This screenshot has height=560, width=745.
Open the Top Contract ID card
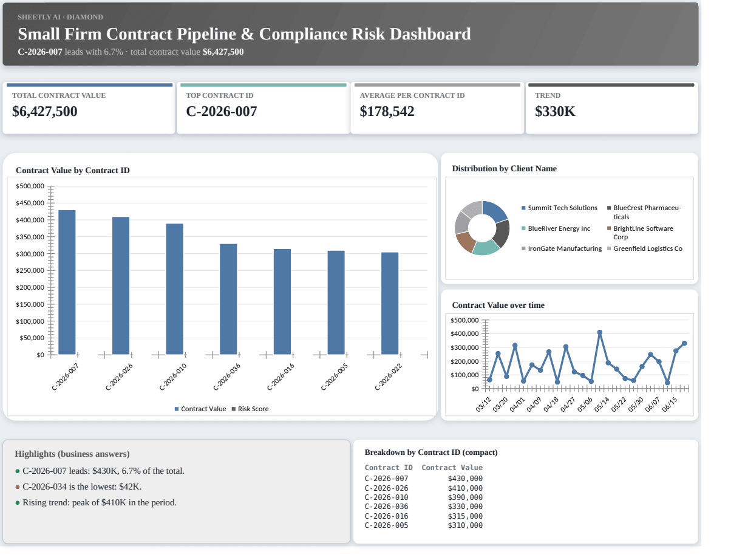[x=264, y=108]
